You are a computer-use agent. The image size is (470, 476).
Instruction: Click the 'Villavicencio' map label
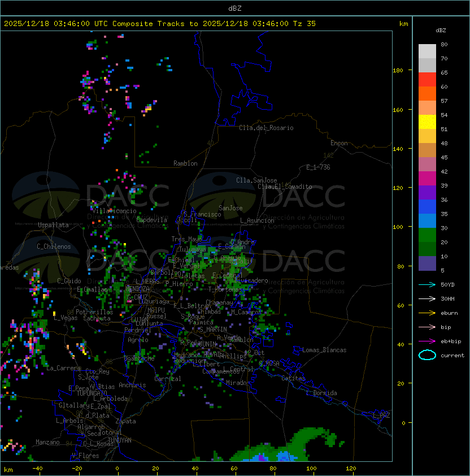click(x=114, y=211)
